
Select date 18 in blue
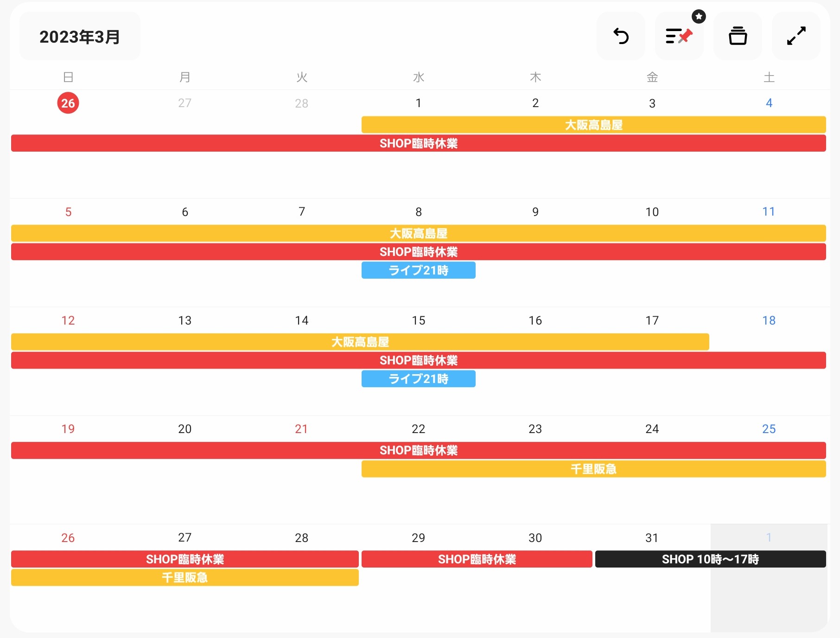tap(769, 320)
